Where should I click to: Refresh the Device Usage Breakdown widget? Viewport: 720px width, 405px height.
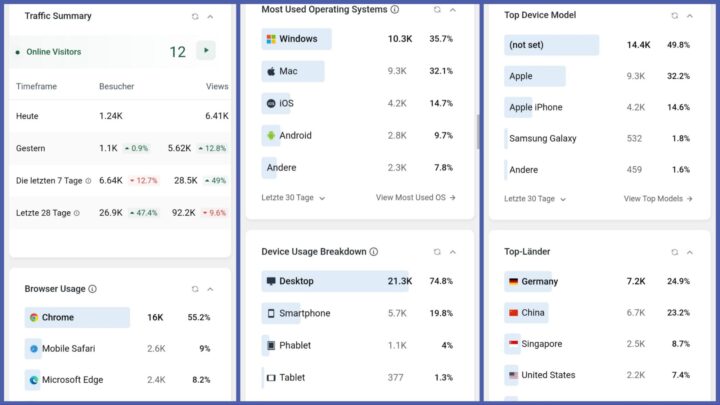pos(437,252)
